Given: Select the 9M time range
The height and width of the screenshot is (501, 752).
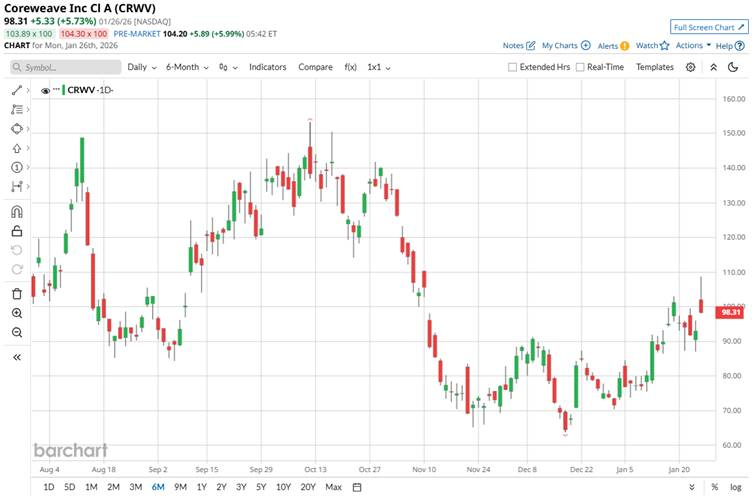Looking at the screenshot, I should 180,487.
